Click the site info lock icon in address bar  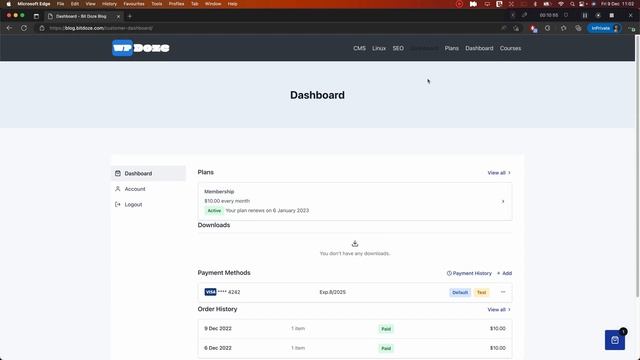point(42,28)
